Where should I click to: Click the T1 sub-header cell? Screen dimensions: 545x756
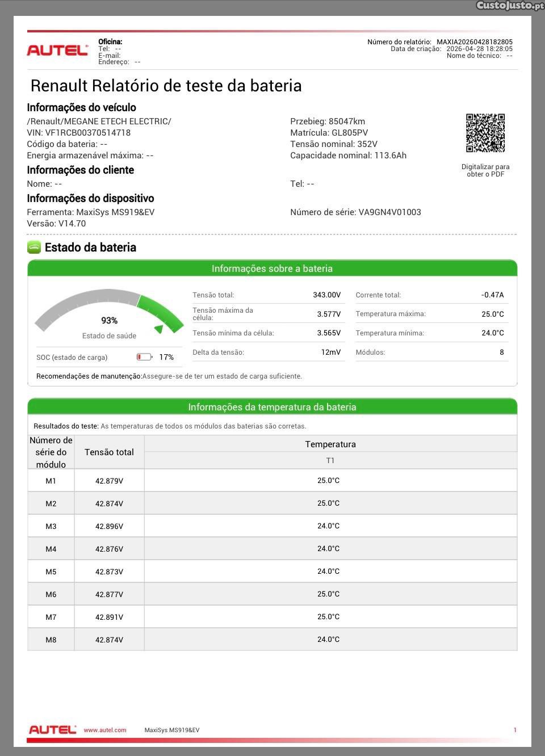coord(330,460)
